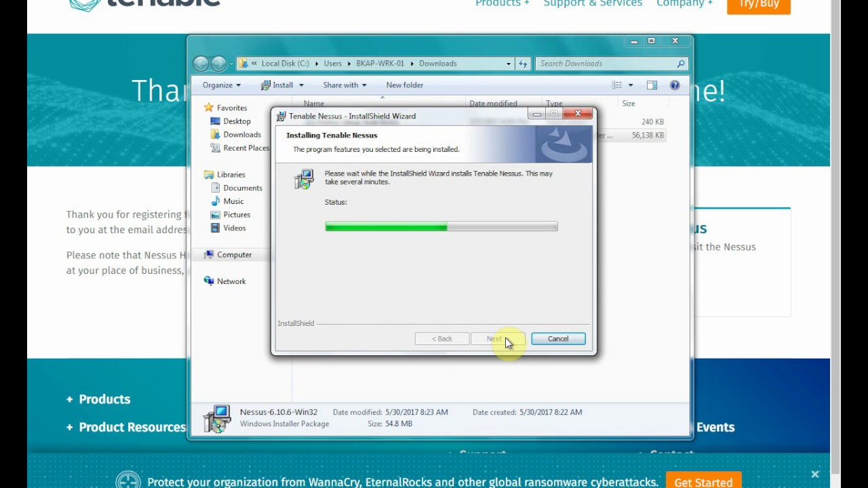The height and width of the screenshot is (488, 868).
Task: Open Documents library
Action: click(x=243, y=188)
